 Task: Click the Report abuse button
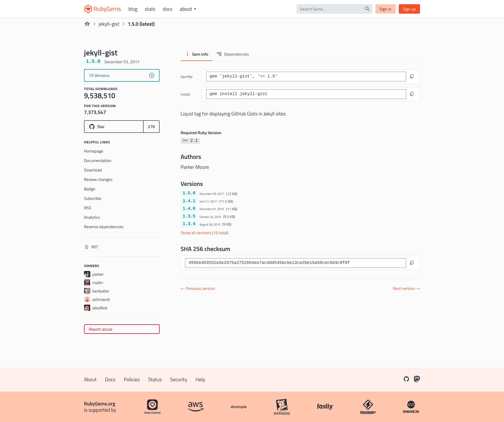click(122, 329)
